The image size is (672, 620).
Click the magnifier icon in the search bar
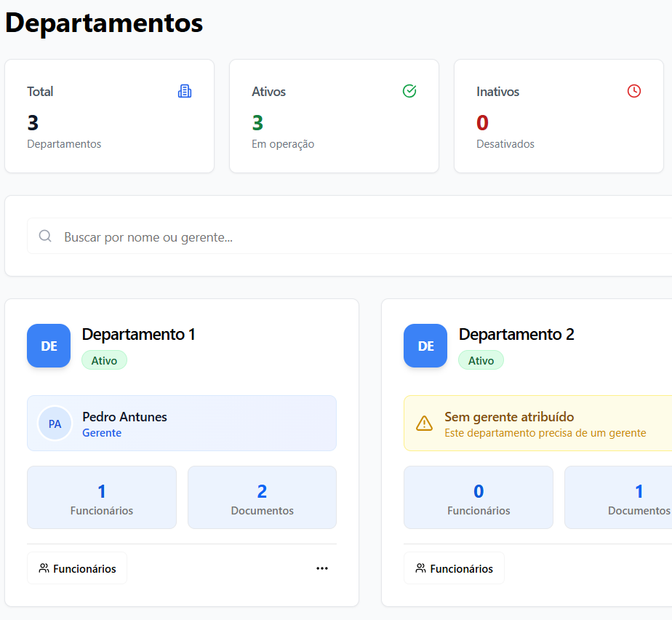point(45,237)
